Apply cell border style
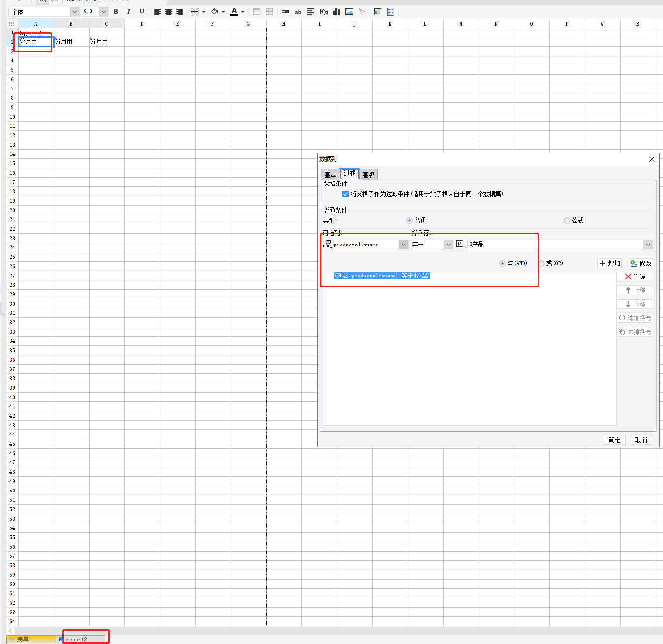This screenshot has width=663, height=644. [x=195, y=12]
